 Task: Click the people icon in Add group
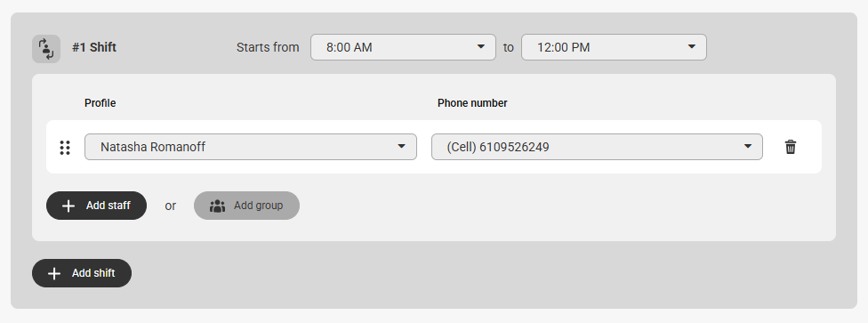[x=217, y=206]
